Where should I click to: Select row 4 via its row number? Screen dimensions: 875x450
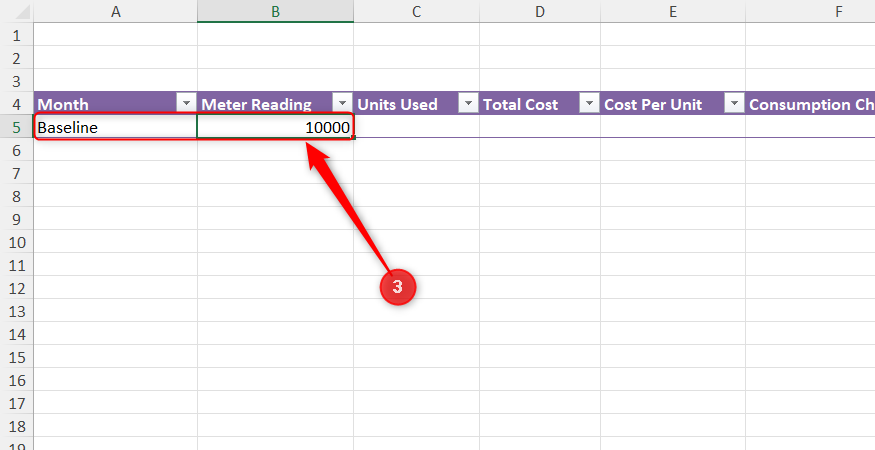(17, 103)
